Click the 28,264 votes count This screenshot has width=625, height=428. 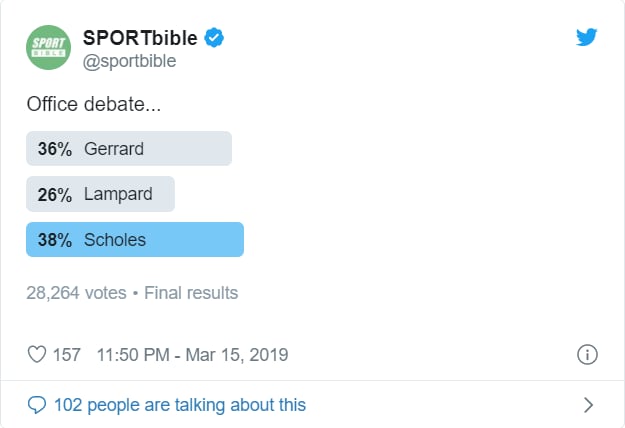click(x=76, y=293)
